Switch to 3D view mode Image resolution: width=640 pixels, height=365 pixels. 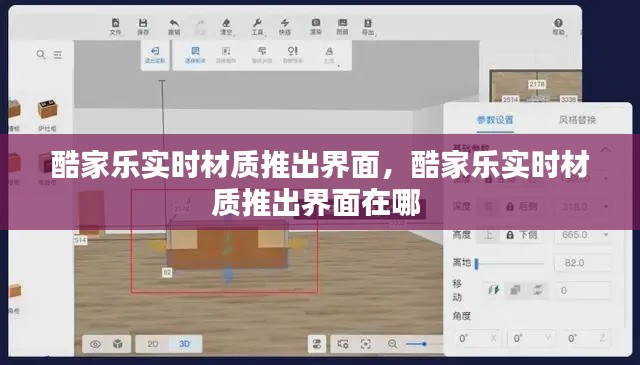(x=185, y=344)
